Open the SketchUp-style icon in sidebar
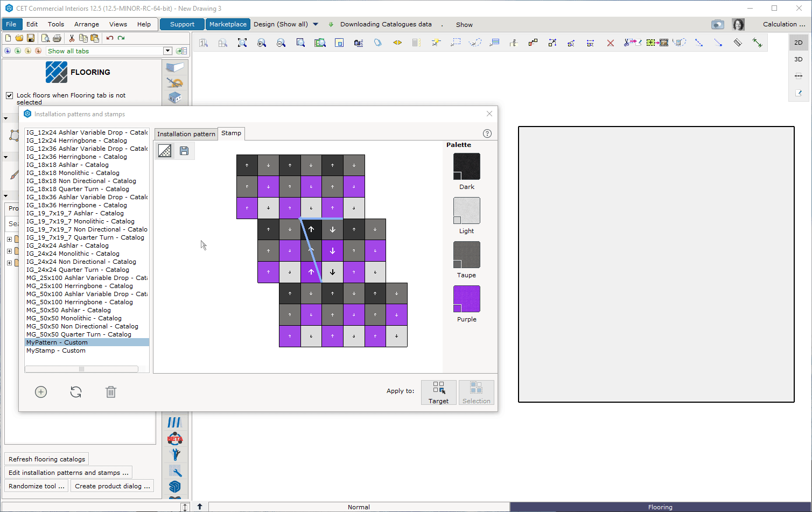 (175, 487)
